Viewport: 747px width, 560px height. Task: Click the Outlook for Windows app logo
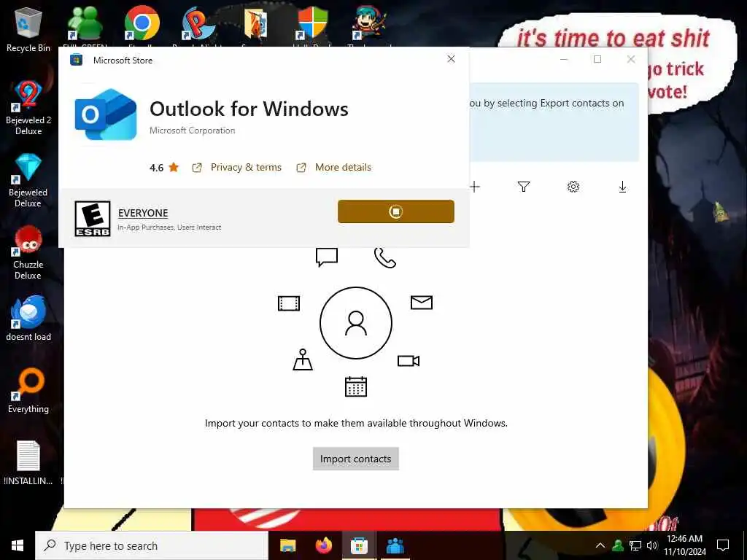click(x=106, y=114)
